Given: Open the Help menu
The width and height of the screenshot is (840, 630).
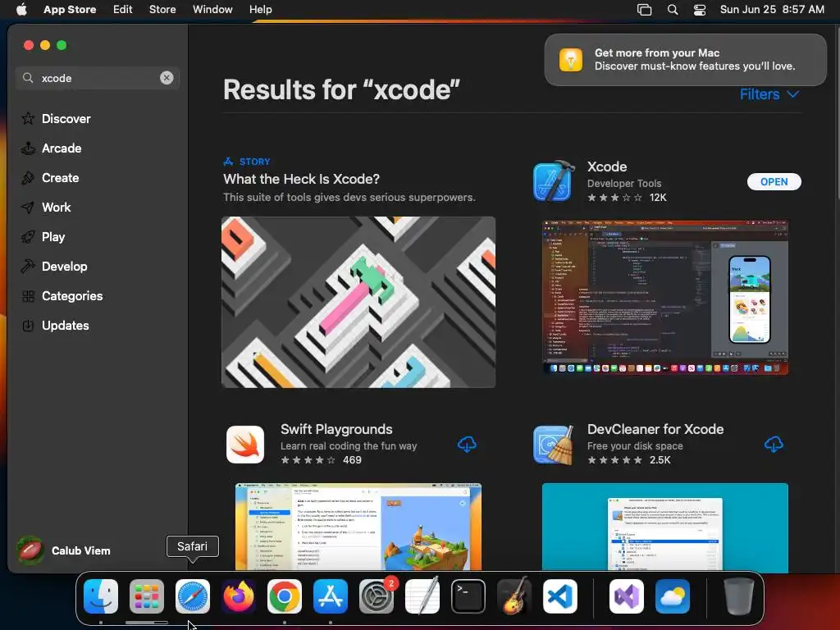Looking at the screenshot, I should click(x=260, y=9).
